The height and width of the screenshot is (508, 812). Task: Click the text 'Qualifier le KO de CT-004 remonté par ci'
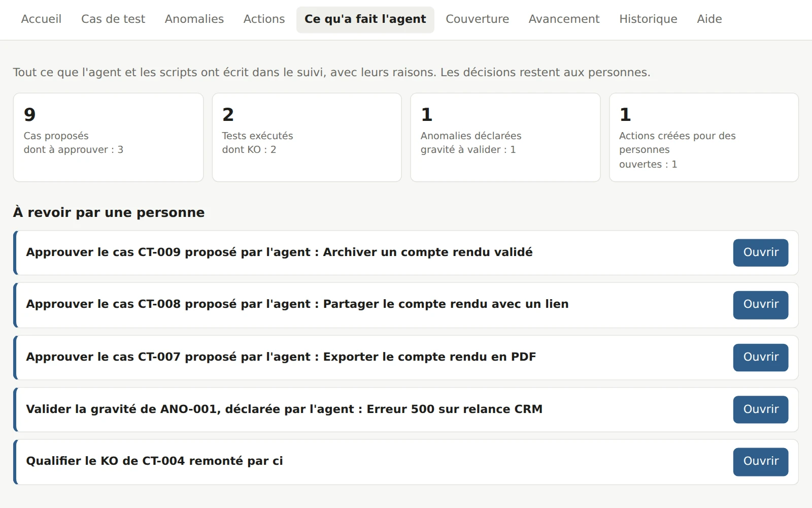tap(154, 461)
